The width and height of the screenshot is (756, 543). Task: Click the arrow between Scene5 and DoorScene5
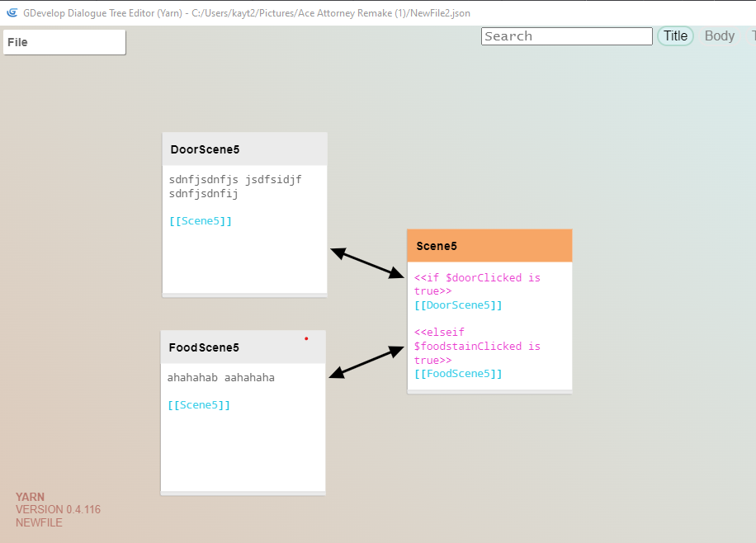pos(363,262)
